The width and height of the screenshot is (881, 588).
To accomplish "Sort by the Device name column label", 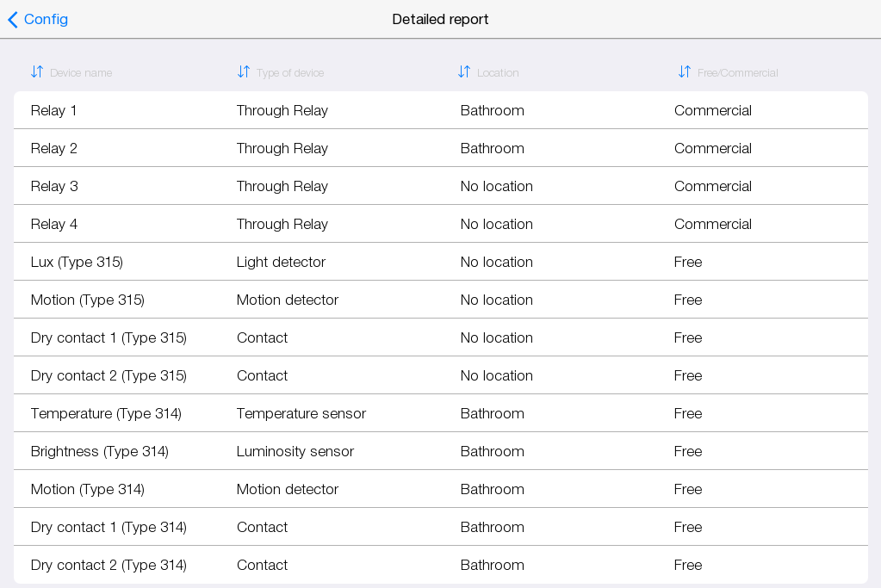I will [x=81, y=73].
